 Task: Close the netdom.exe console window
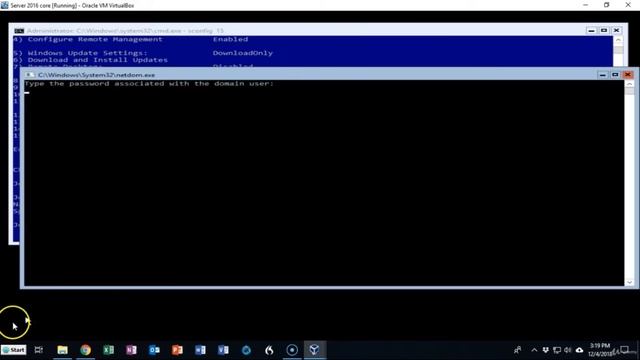click(628, 75)
